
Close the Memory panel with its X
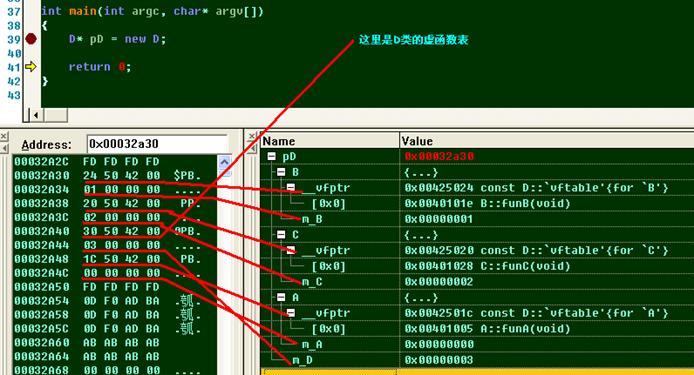coord(4,136)
